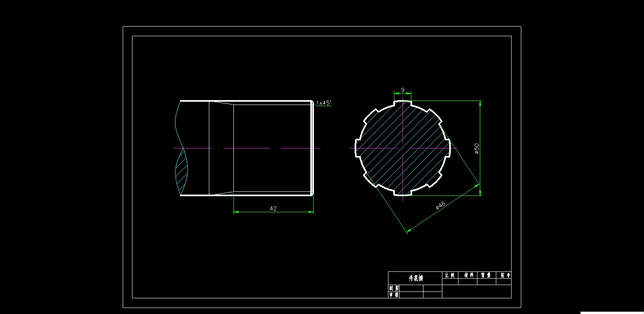Click the empty cell below 材料

point(468,282)
